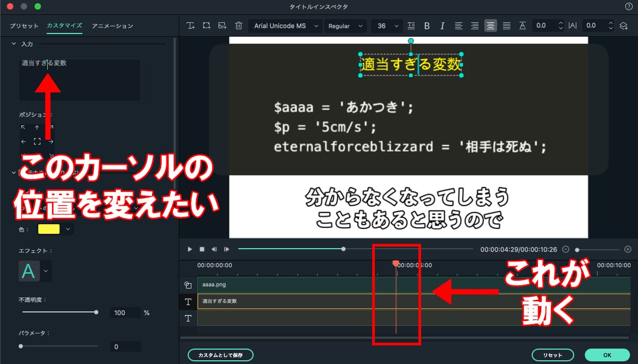Click the layer arrangement icon
The image size is (638, 364).
pyautogui.click(x=624, y=26)
